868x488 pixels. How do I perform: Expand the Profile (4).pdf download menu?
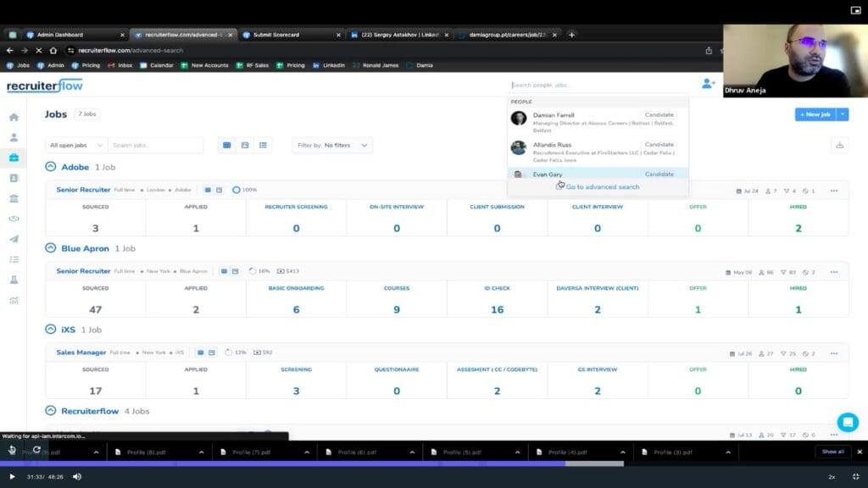[623, 452]
